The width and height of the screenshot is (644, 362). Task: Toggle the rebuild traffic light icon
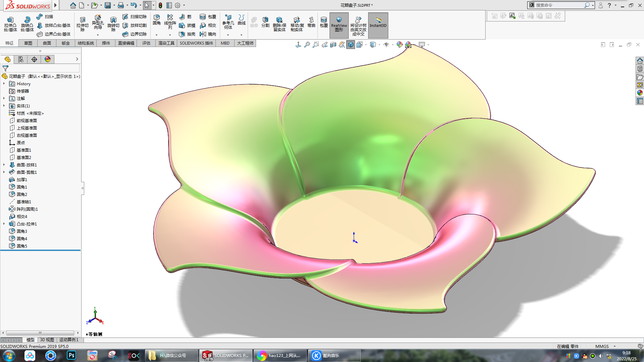coord(160,5)
